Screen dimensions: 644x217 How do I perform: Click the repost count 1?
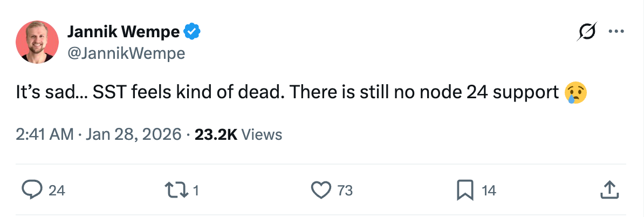click(196, 190)
